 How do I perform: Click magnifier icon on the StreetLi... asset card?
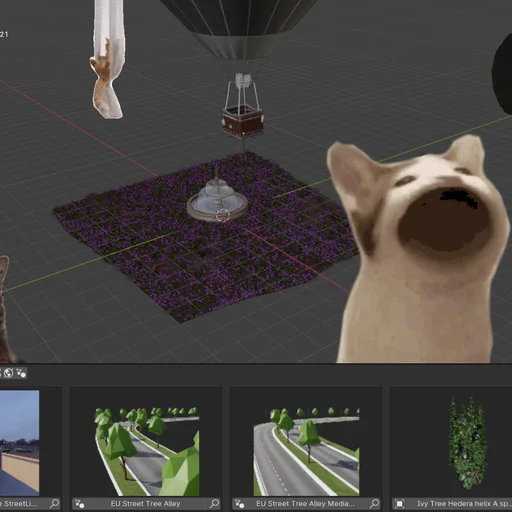54,503
